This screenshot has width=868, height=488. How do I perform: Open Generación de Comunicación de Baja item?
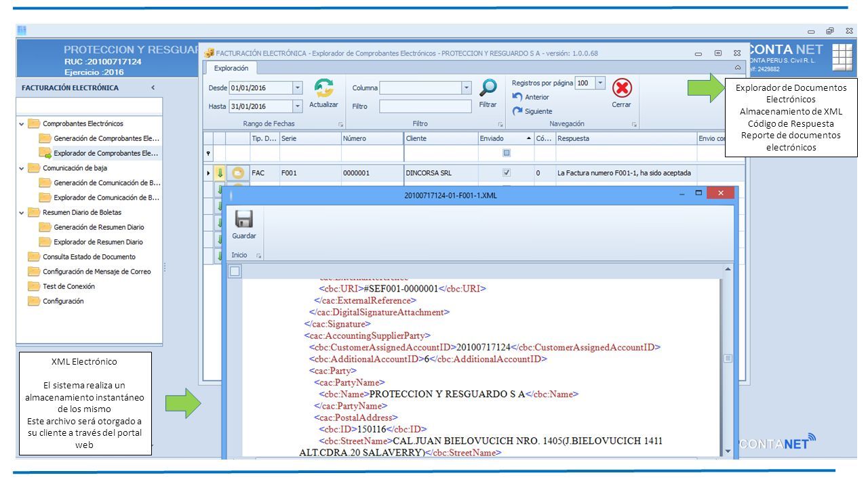[106, 183]
